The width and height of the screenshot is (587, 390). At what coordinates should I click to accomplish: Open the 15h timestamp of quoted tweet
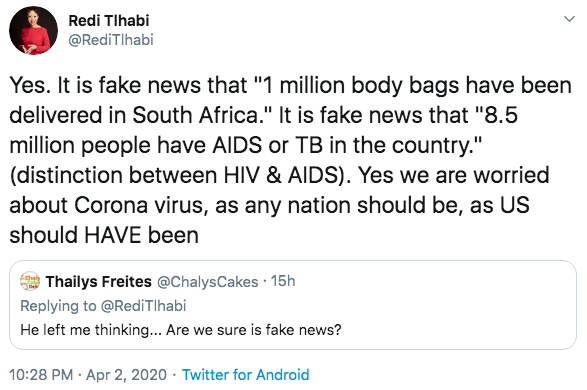point(283,281)
